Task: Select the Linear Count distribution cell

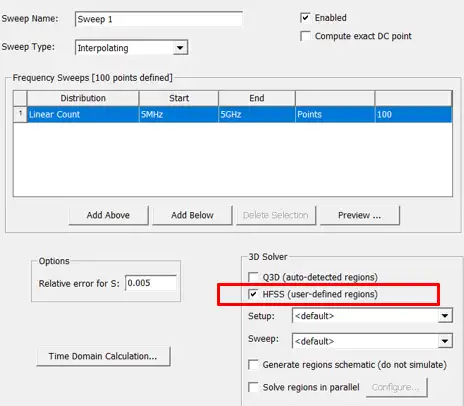Action: [83, 115]
